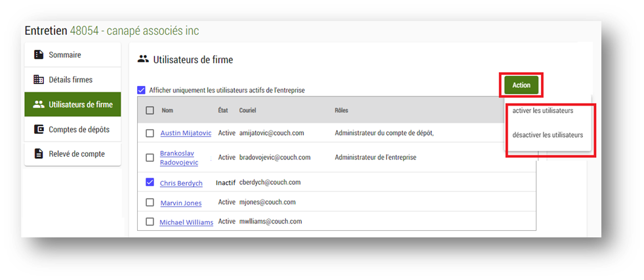Select Michael Williams row checkbox
644x280 pixels.
[x=150, y=222]
